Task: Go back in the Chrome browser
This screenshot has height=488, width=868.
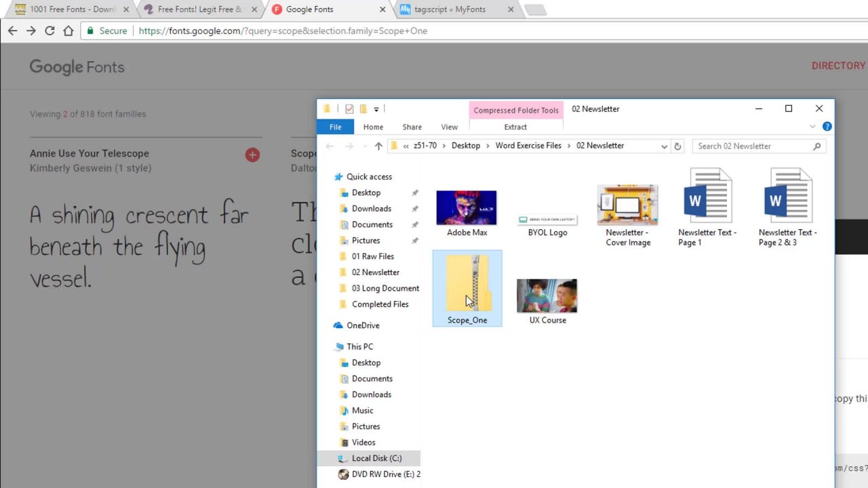Action: point(12,30)
